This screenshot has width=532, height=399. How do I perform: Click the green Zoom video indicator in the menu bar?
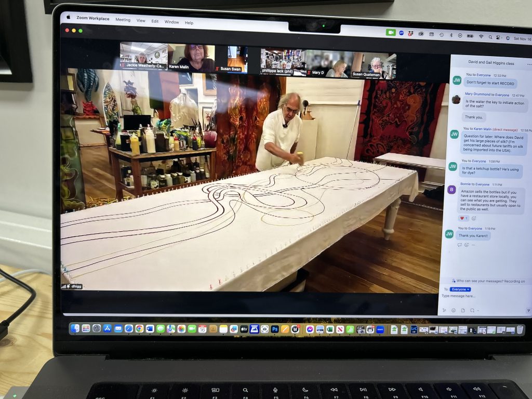(391, 32)
